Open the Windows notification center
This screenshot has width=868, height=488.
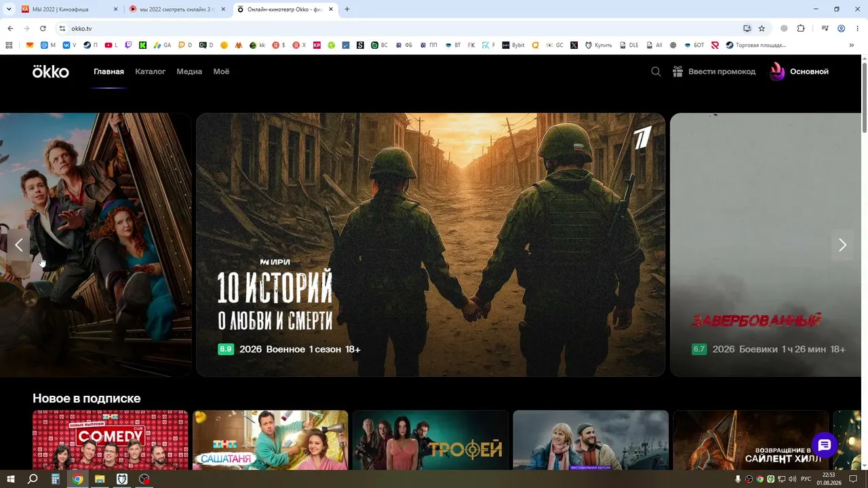pos(853,479)
